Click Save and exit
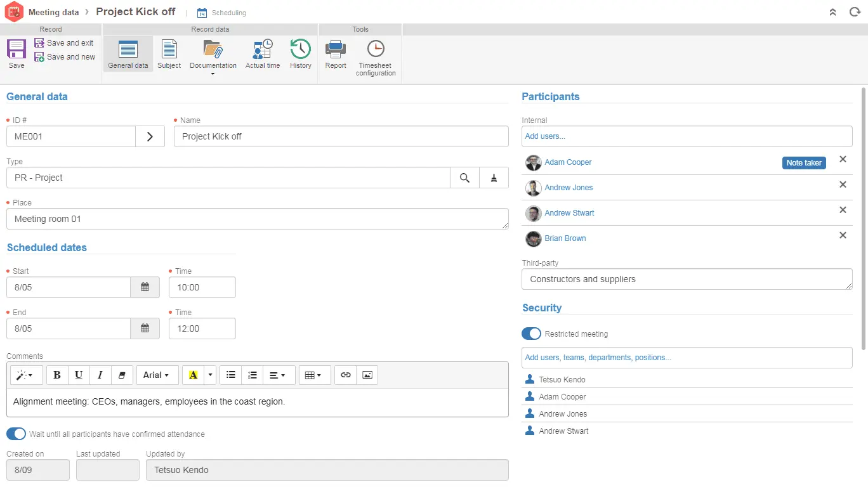Viewport: 868px width, 487px height. pyautogui.click(x=65, y=42)
